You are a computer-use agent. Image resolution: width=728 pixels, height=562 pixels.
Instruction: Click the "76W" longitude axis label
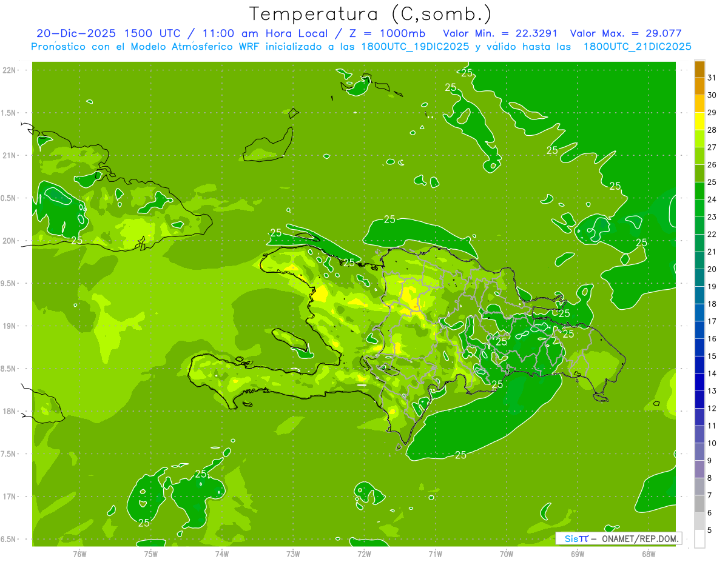tap(79, 554)
